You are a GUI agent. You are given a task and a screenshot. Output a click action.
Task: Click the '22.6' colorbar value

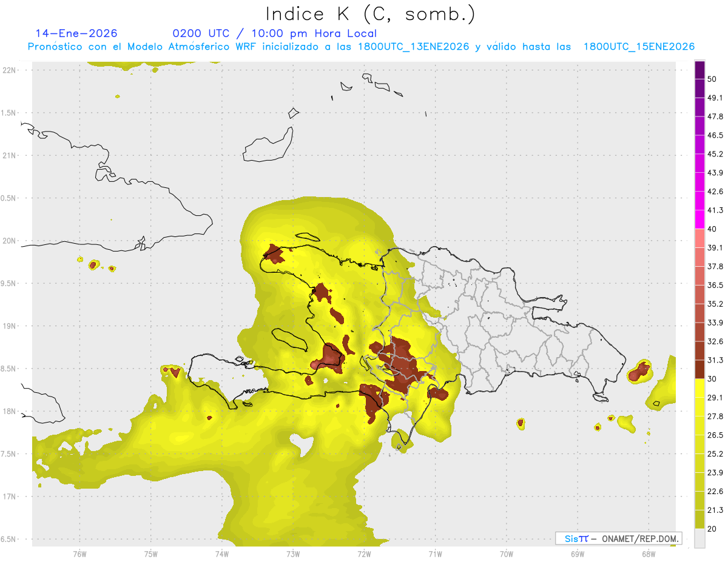click(x=715, y=492)
